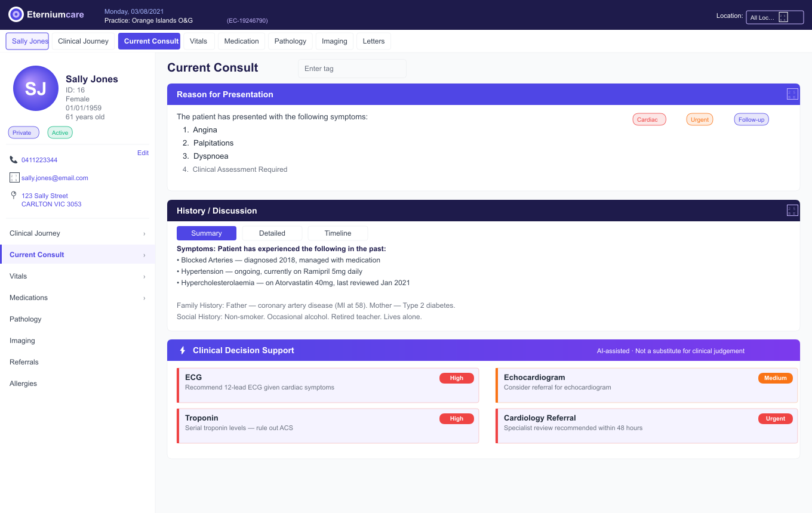
Task: Click the lightning bolt Clinical Decision Support icon
Action: click(x=183, y=351)
